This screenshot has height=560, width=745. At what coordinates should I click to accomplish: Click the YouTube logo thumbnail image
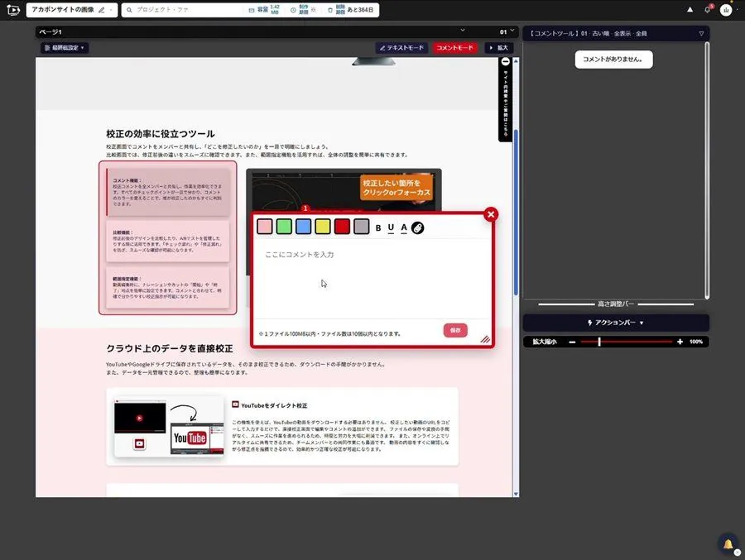(197, 438)
